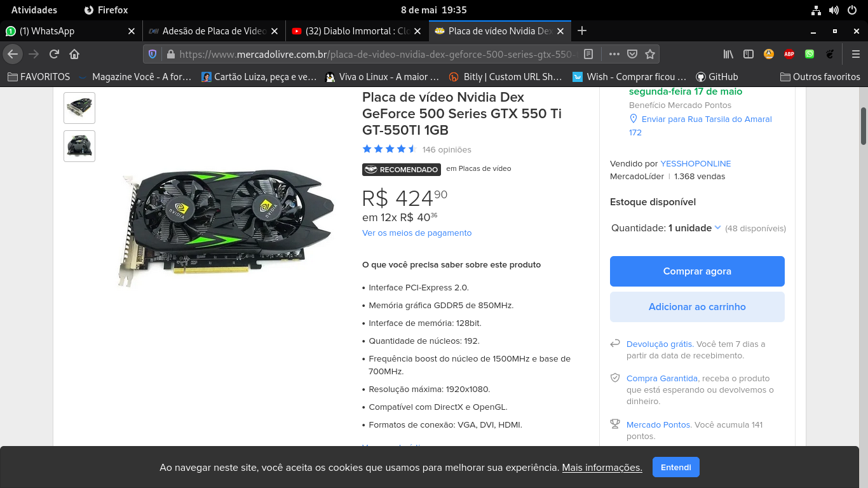
Task: Click the RECOMENDADO badge
Action: pos(402,170)
